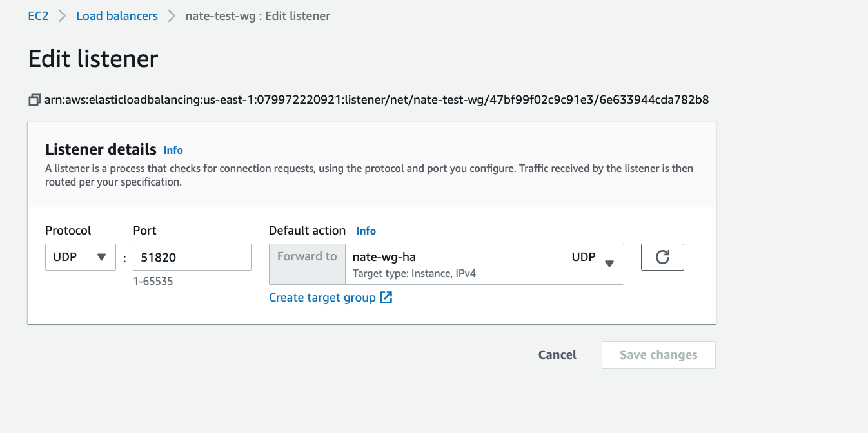
Task: Expand the nate-wg-ha target group dropdown
Action: 484,264
